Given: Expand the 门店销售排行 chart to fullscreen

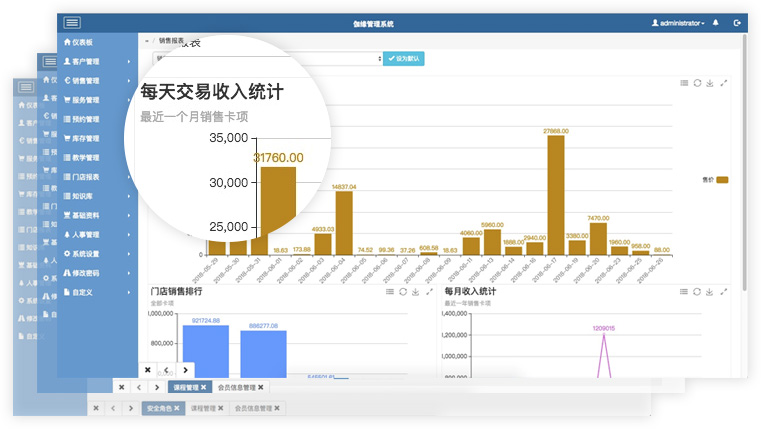Looking at the screenshot, I should click(x=429, y=292).
